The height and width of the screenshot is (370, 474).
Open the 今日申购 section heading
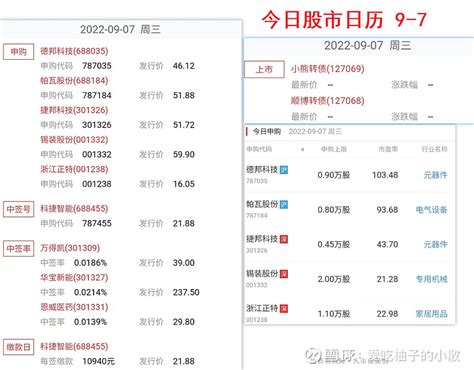click(x=267, y=131)
